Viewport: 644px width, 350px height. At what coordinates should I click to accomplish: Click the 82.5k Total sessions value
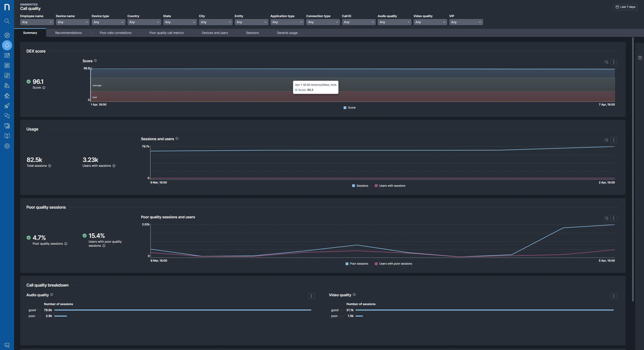point(34,160)
